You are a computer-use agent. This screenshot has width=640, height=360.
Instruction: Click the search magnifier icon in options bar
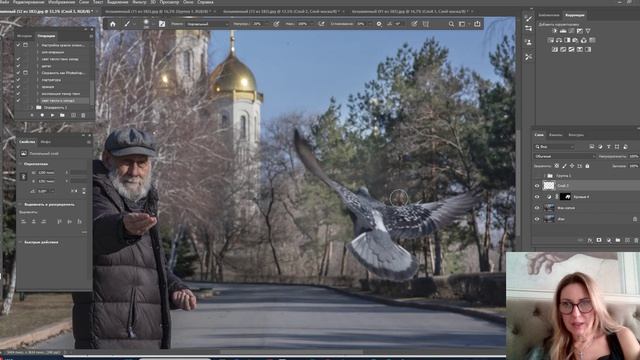pyautogui.click(x=451, y=24)
